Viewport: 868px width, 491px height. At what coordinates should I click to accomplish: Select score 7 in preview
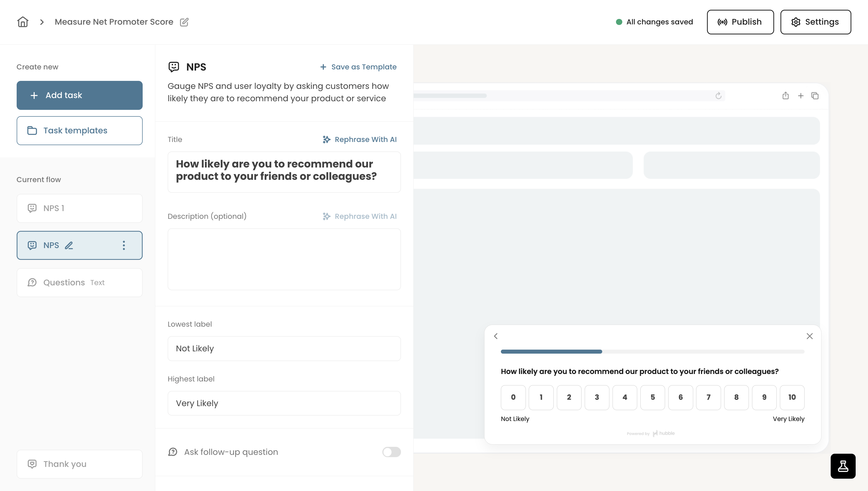[708, 397]
